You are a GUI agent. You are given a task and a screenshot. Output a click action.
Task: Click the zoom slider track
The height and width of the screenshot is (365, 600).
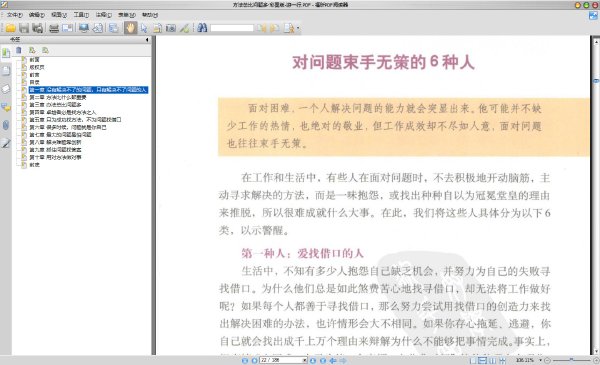point(571,360)
